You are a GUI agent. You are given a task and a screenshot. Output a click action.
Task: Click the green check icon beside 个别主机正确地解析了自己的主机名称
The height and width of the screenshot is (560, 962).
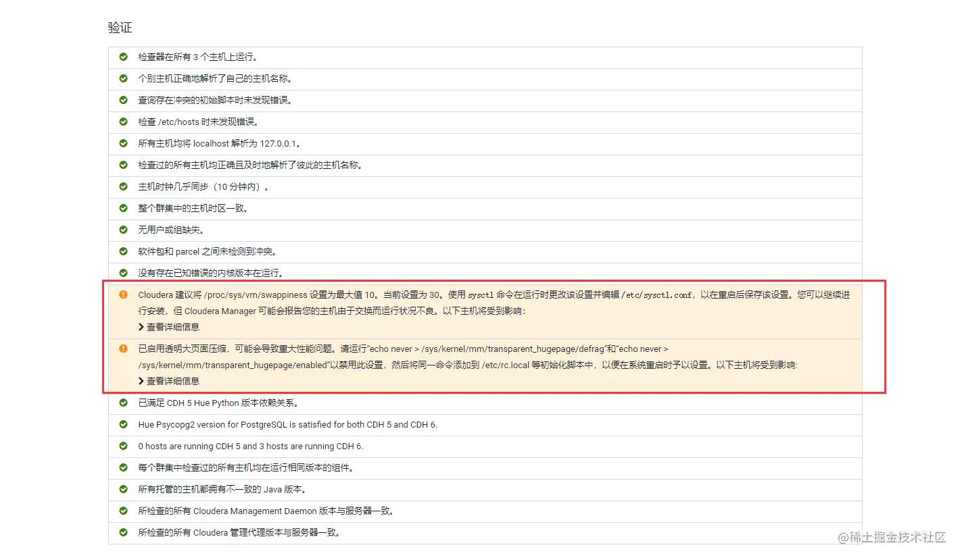click(x=123, y=79)
